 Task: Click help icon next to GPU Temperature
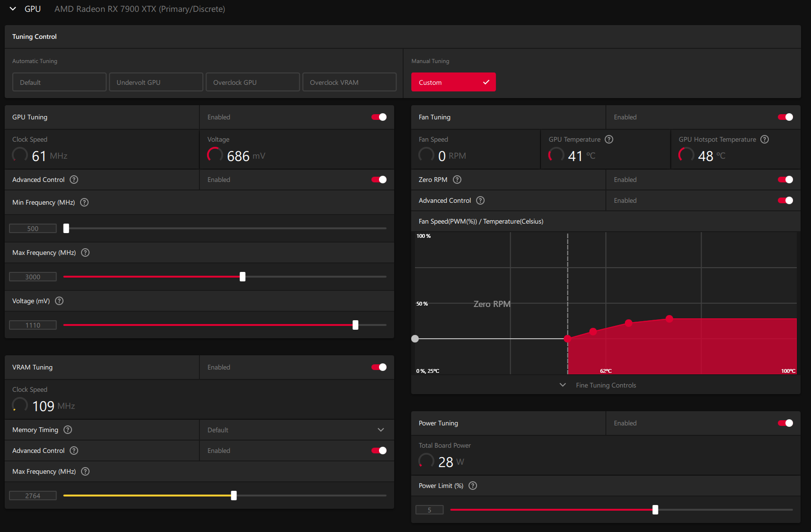[x=609, y=139]
